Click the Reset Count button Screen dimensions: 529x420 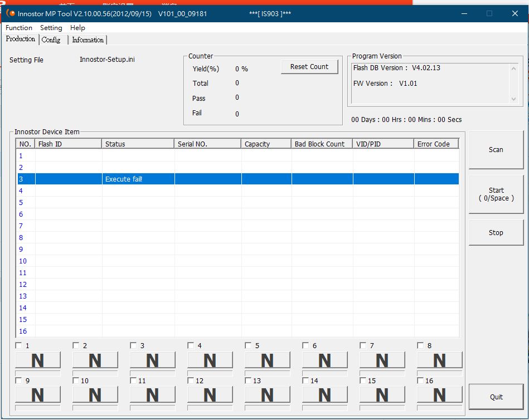click(x=309, y=67)
